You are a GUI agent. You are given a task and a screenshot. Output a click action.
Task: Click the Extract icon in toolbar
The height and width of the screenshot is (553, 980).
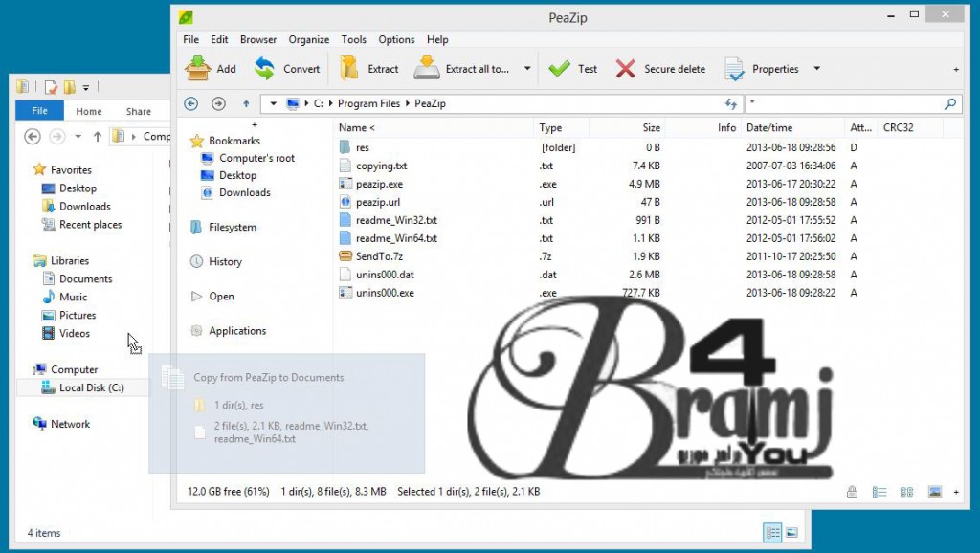click(x=349, y=68)
